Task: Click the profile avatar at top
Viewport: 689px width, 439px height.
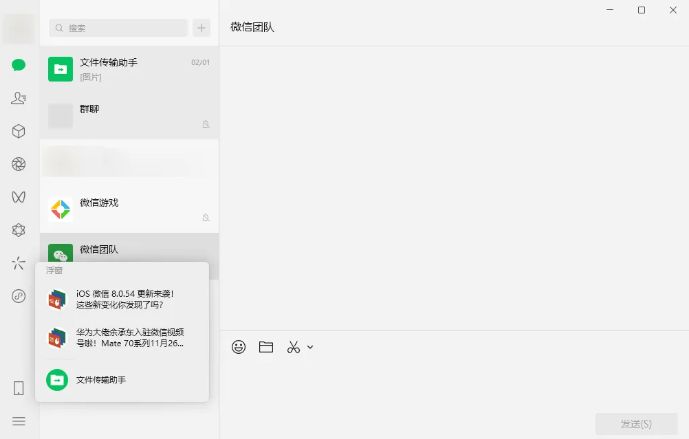Action: 18,28
